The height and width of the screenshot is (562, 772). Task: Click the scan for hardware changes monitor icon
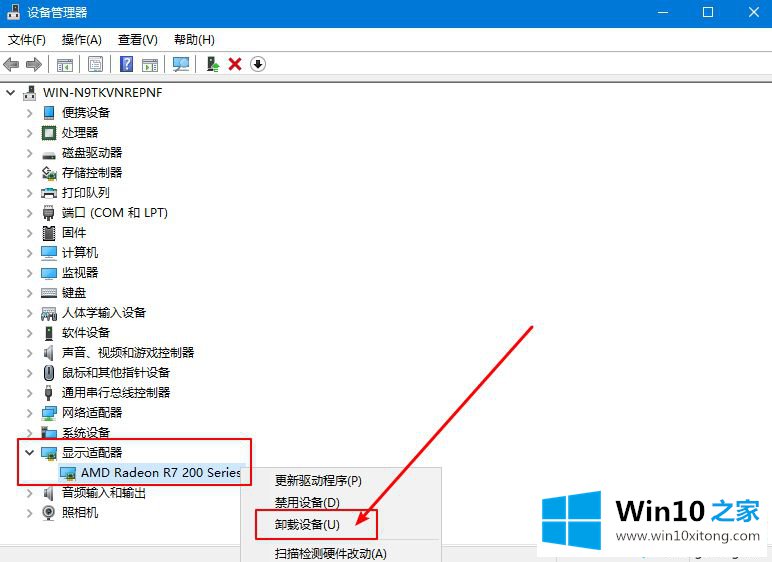click(x=181, y=64)
